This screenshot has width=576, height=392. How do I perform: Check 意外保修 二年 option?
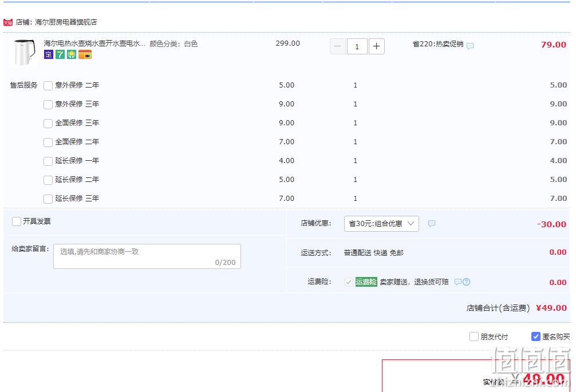(x=48, y=85)
